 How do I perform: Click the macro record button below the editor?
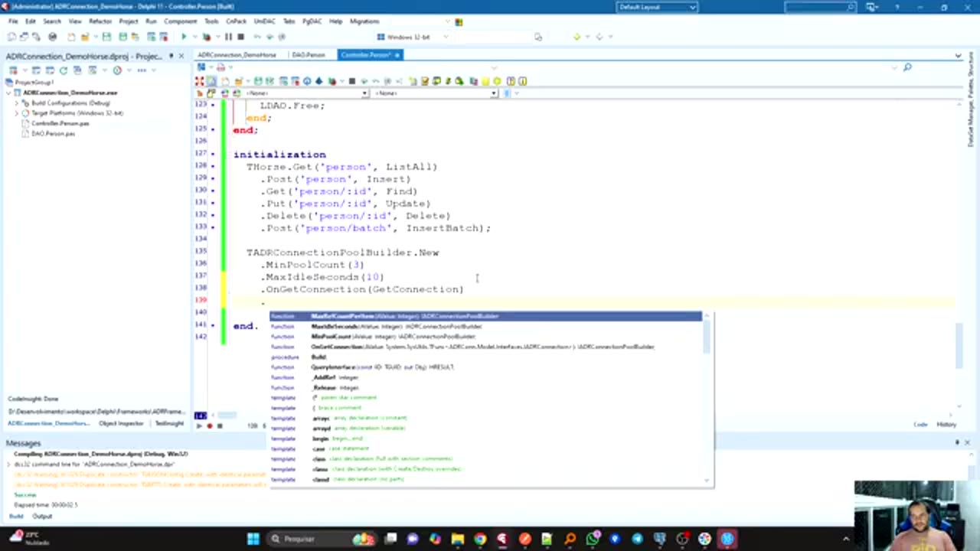[209, 425]
